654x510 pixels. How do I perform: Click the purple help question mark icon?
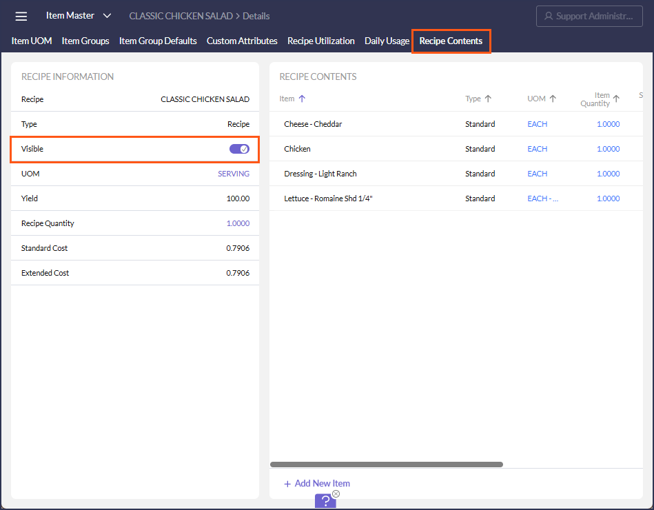pos(325,501)
